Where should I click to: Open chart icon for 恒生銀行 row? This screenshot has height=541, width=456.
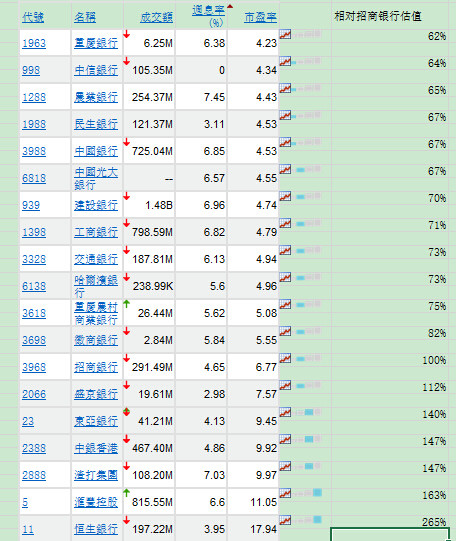click(x=285, y=520)
